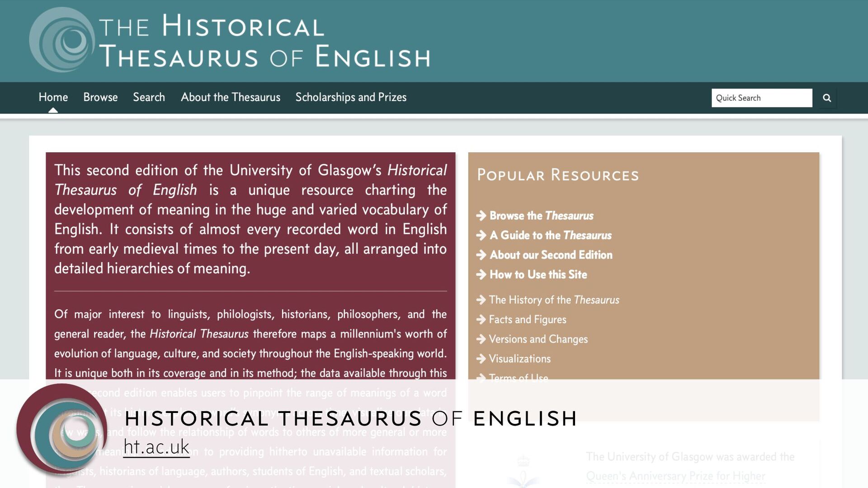Click arrow icon beside About our Second Edition
Viewport: 868px width, 488px height.
(481, 255)
